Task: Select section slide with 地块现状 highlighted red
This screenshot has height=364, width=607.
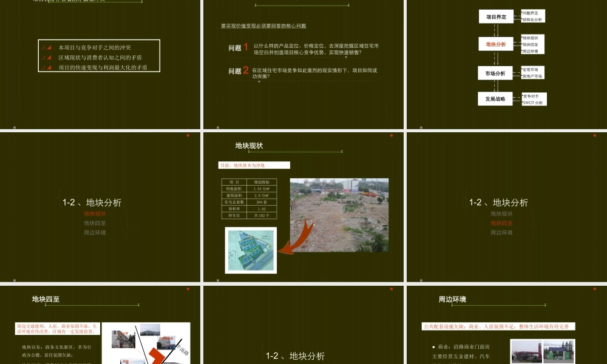Action: [100, 207]
